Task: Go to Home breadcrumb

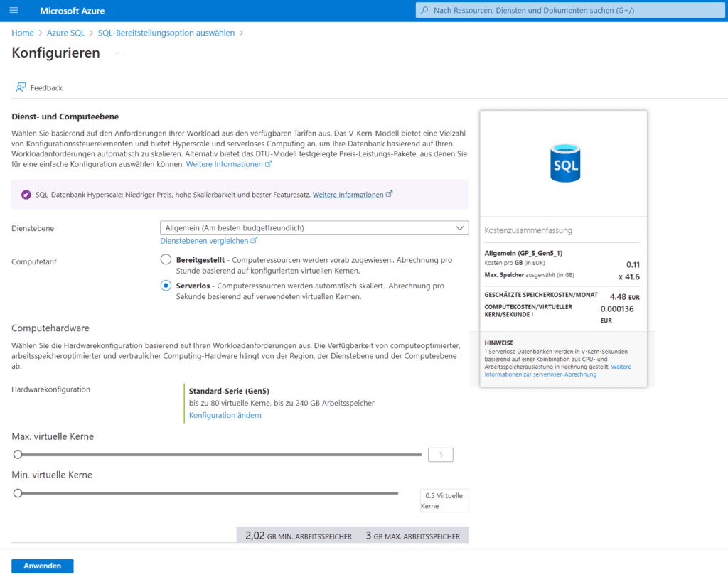Action: pyautogui.click(x=23, y=33)
